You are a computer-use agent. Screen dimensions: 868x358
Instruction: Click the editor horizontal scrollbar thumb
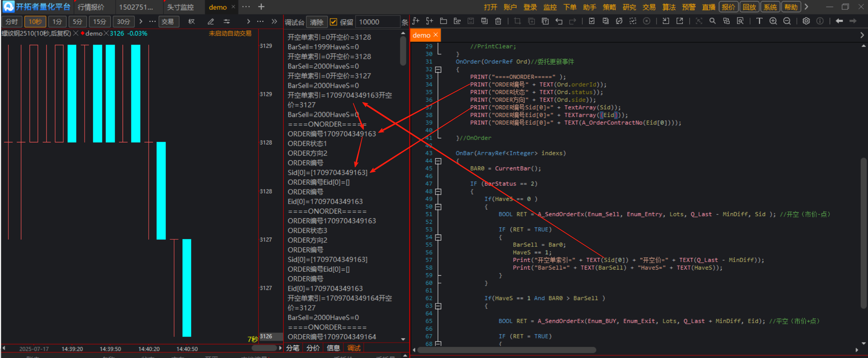click(x=507, y=350)
